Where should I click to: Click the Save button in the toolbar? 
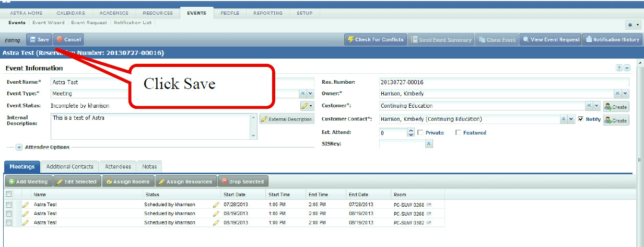[39, 40]
